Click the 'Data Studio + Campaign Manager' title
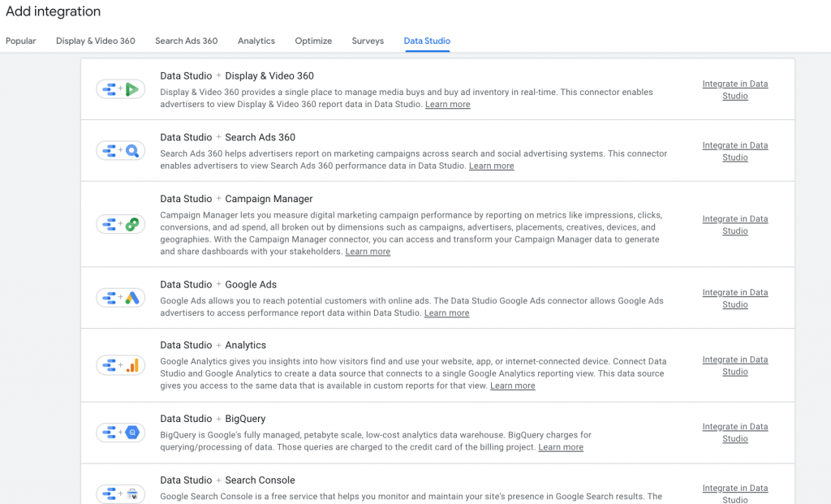831x504 pixels. pyautogui.click(x=236, y=199)
